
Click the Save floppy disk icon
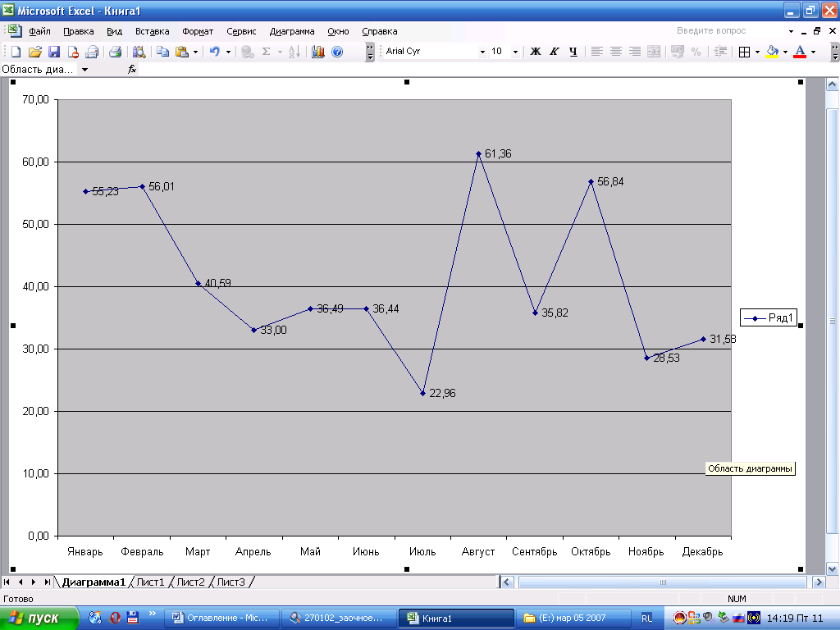[x=53, y=52]
